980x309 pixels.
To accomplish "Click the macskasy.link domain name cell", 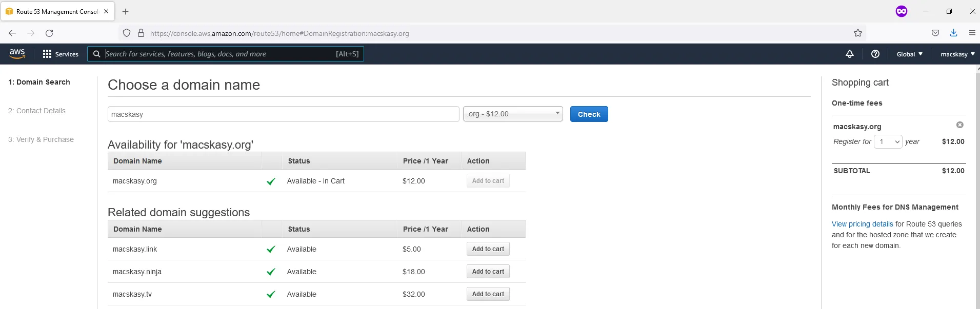I will coord(135,249).
